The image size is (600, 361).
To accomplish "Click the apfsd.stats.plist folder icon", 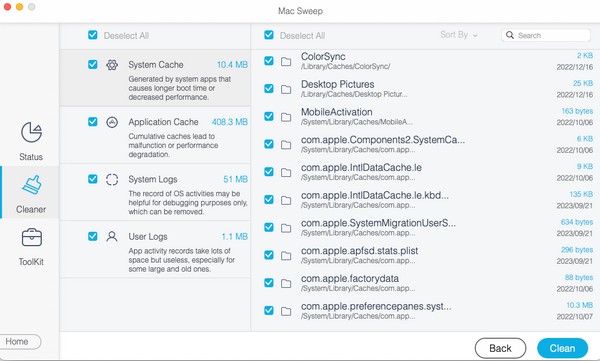I will tap(286, 256).
